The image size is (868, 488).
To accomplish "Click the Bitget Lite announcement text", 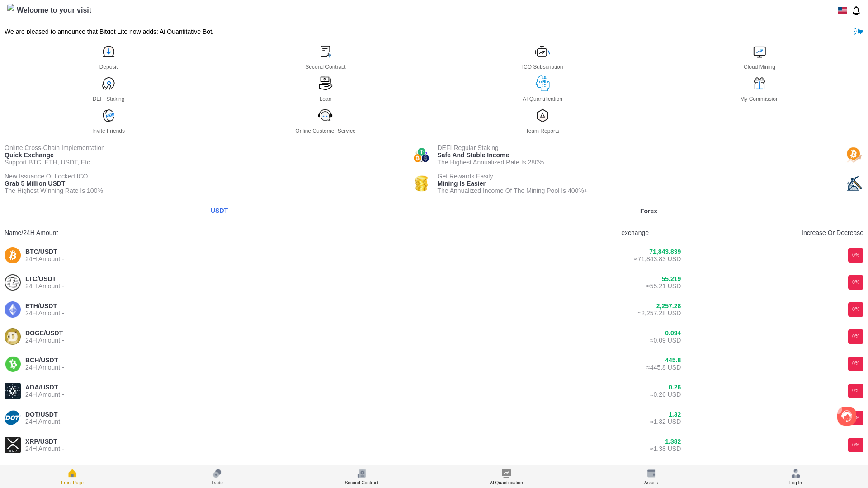I will (109, 32).
